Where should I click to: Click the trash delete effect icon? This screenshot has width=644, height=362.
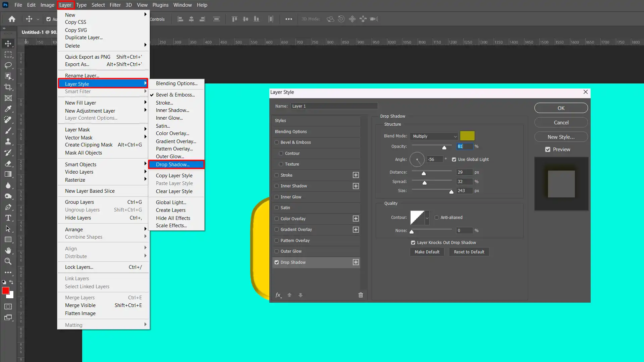coord(361,295)
